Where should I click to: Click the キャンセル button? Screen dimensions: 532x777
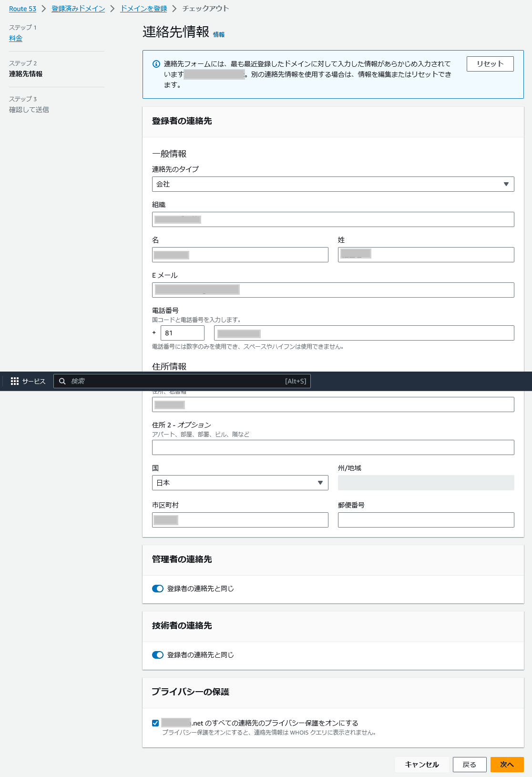click(x=422, y=765)
